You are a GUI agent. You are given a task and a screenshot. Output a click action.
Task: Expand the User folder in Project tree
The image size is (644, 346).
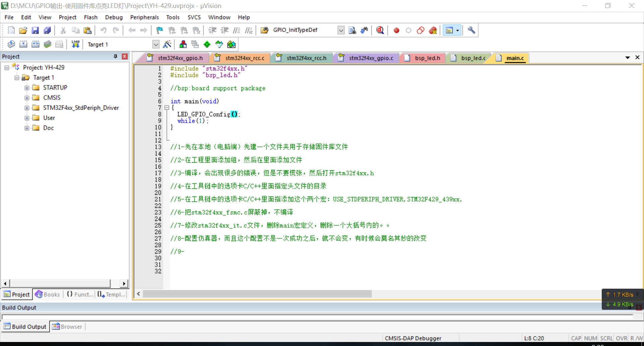[27, 118]
